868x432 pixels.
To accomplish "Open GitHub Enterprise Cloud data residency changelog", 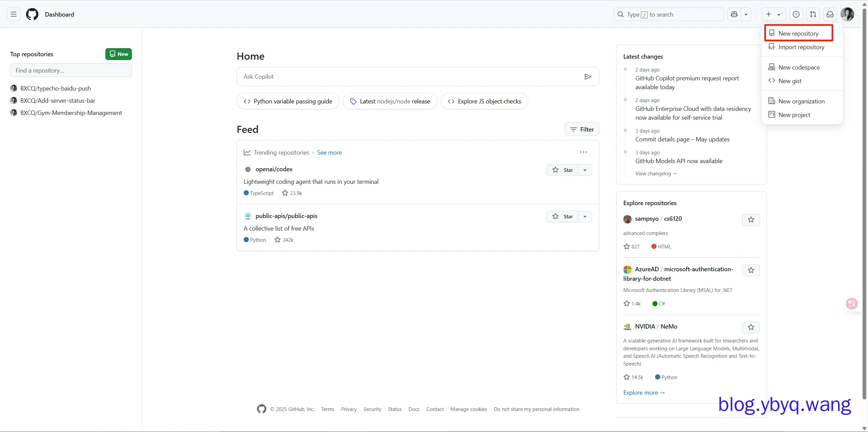I will [x=693, y=113].
